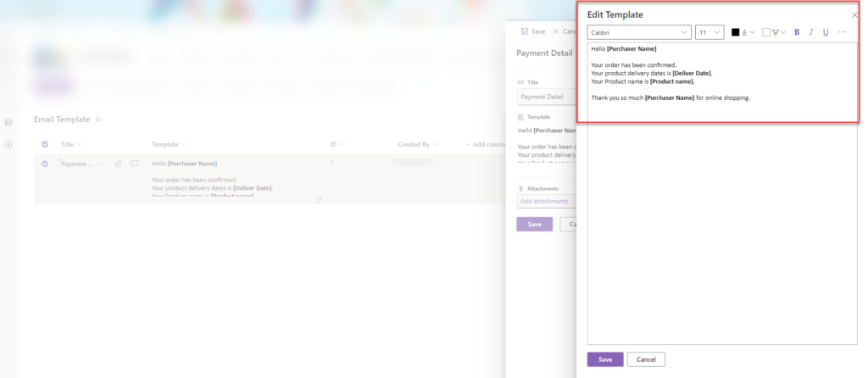Viewport: 868px width, 378px height.
Task: Expand the font color dropdown arrow
Action: coord(753,32)
